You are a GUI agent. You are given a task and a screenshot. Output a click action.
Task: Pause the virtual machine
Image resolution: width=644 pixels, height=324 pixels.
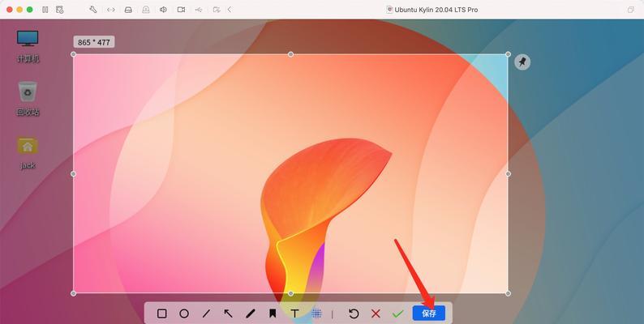coord(45,10)
